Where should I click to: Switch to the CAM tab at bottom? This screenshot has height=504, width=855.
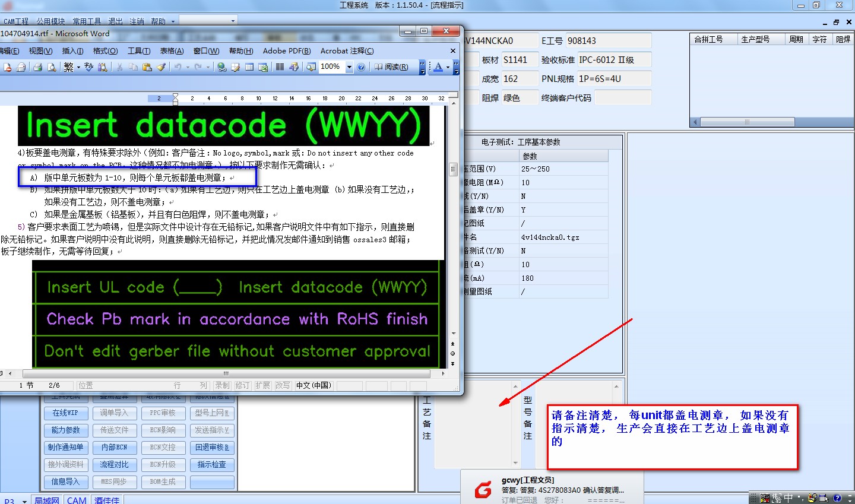click(x=77, y=500)
